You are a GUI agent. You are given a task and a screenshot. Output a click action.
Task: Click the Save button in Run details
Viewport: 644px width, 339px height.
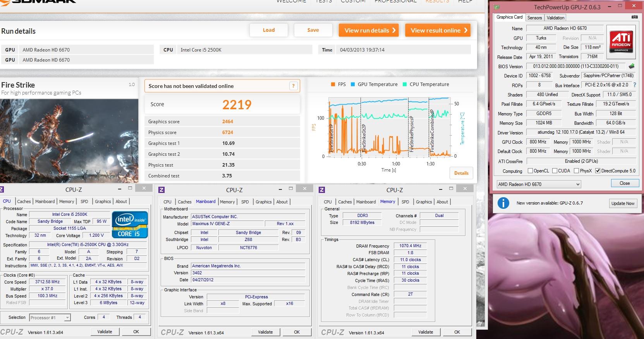[x=313, y=30]
